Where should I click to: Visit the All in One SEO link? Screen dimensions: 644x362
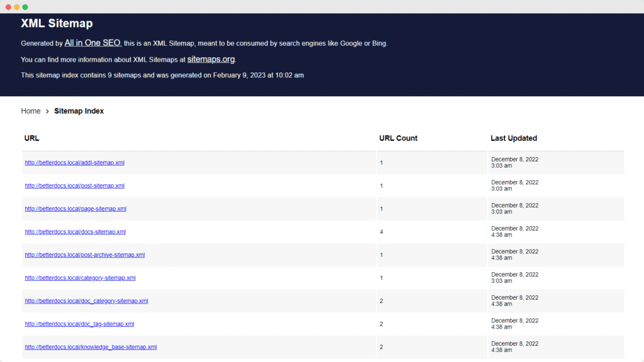point(92,43)
